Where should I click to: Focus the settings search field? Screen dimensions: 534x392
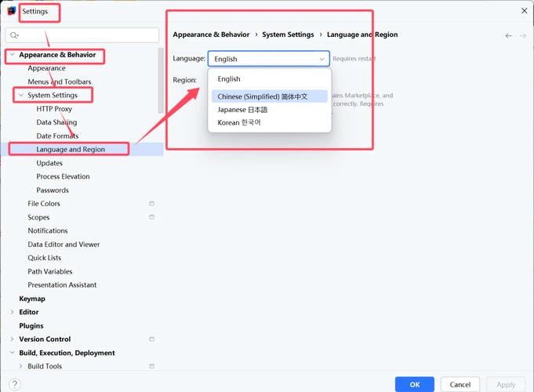pos(86,36)
